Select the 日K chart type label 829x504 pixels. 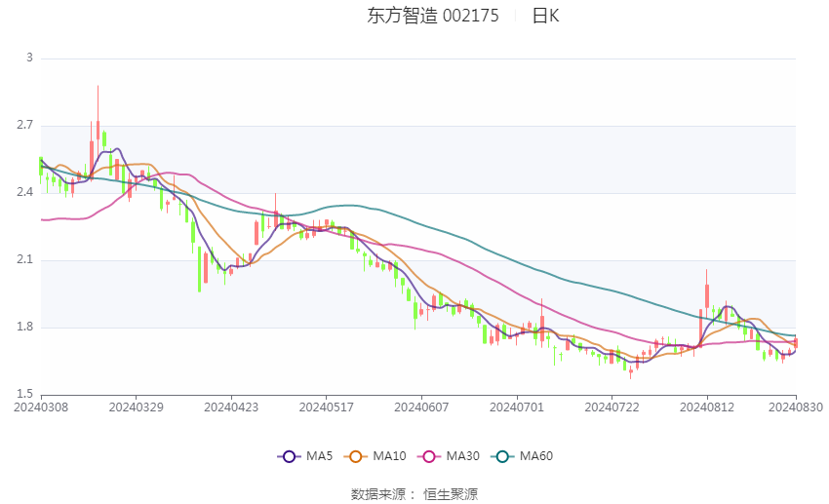click(546, 16)
